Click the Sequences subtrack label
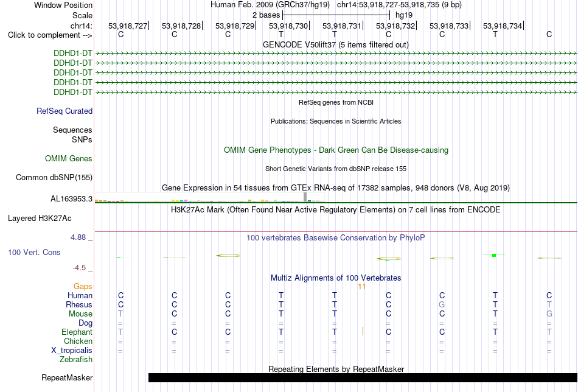 tap(72, 130)
